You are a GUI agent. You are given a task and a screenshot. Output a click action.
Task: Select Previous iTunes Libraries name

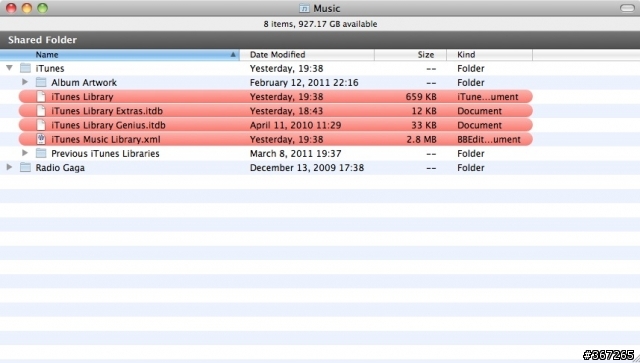click(x=105, y=154)
